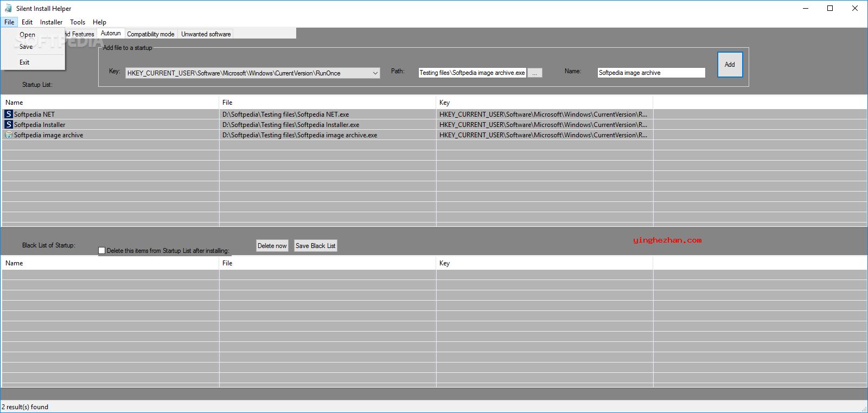The image size is (868, 413).
Task: Click the Softpedia Installer row icon
Action: pos(8,124)
